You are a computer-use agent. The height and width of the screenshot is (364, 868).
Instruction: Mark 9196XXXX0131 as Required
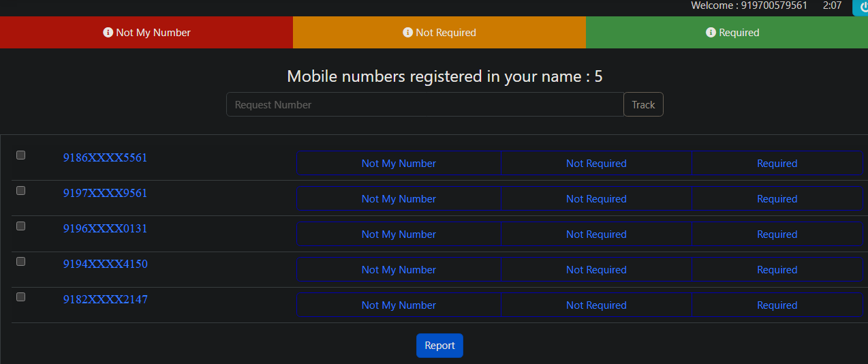[777, 234]
